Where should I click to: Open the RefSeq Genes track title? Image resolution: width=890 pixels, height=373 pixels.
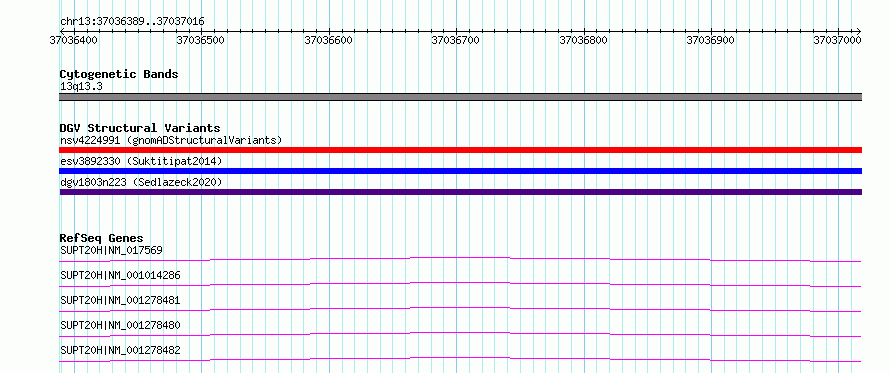pyautogui.click(x=102, y=238)
